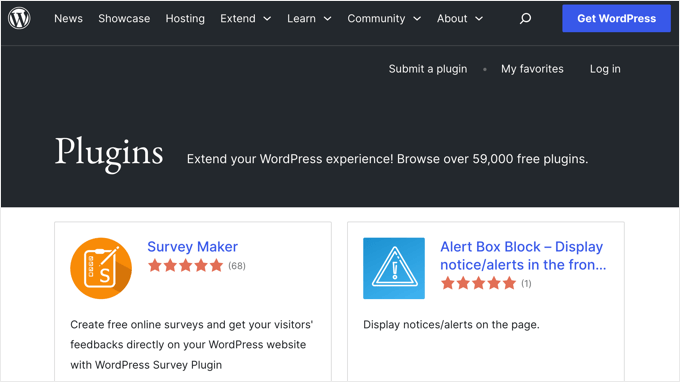680x382 pixels.
Task: Open the search magnifier icon
Action: [525, 18]
